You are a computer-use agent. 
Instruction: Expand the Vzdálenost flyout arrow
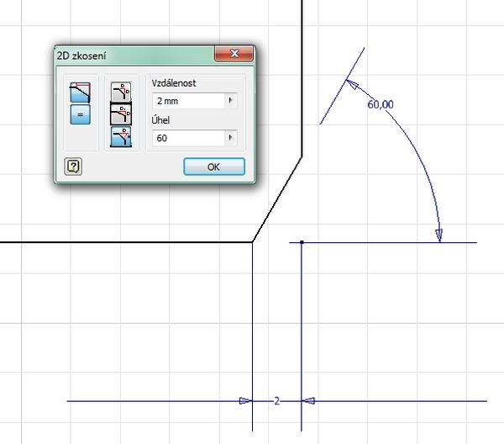tap(230, 101)
